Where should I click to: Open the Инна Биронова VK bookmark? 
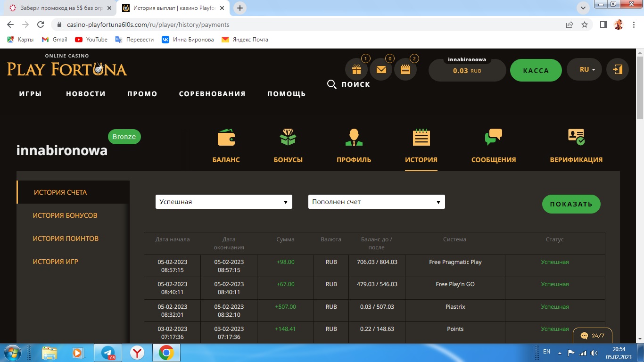click(188, 40)
